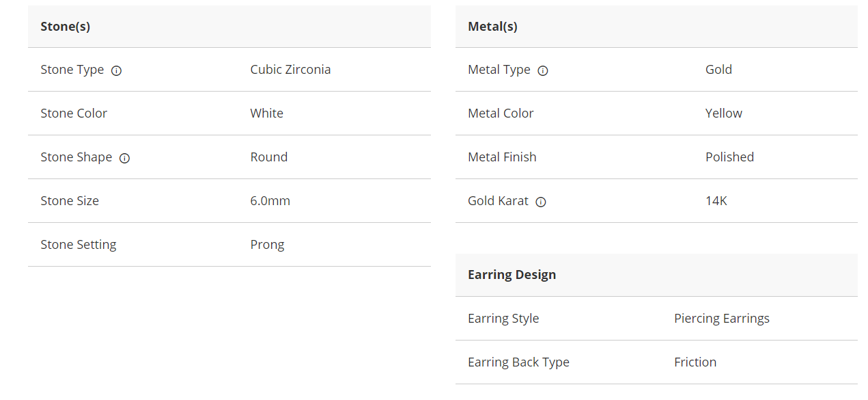Show the Gold Karat info icon details
The width and height of the screenshot is (868, 400).
click(541, 202)
